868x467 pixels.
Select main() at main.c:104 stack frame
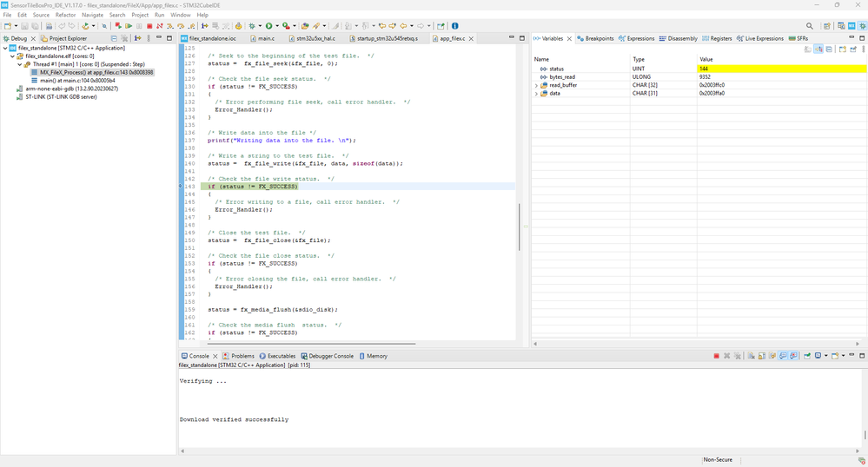tap(73, 81)
